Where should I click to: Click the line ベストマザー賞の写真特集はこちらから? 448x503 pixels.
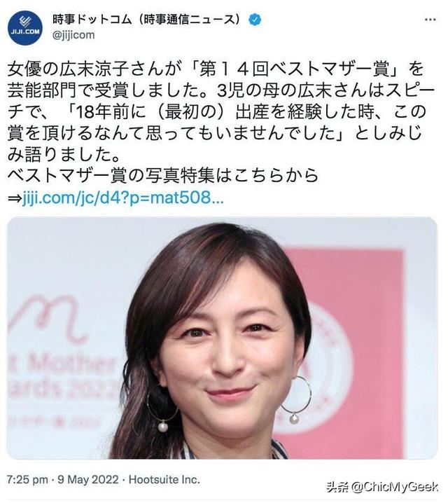(x=163, y=175)
